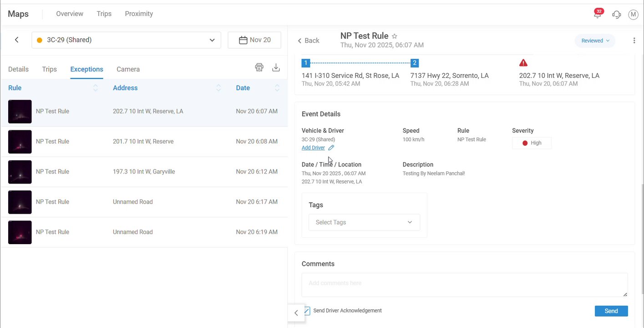Screen dimensions: 644x328
Task: Download the exceptions list
Action: [x=276, y=67]
